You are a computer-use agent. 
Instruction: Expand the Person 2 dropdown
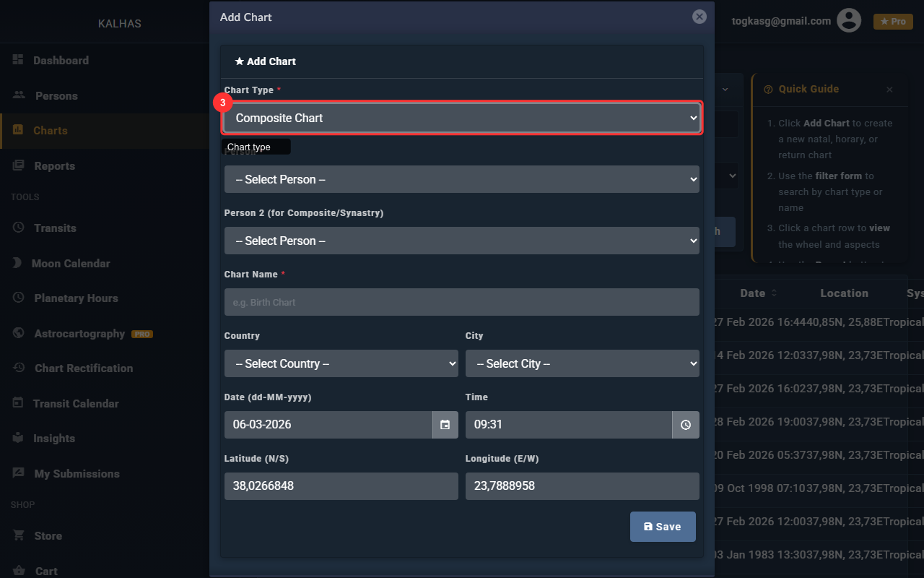[462, 241]
